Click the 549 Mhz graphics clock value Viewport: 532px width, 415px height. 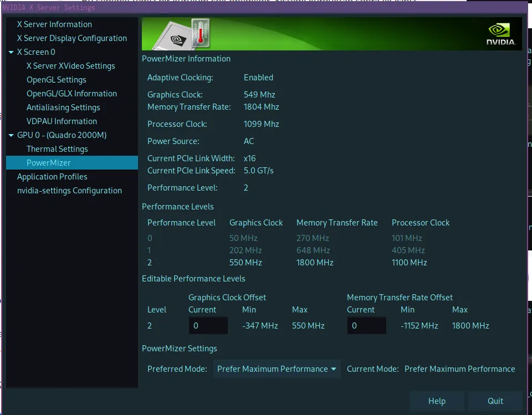click(259, 95)
